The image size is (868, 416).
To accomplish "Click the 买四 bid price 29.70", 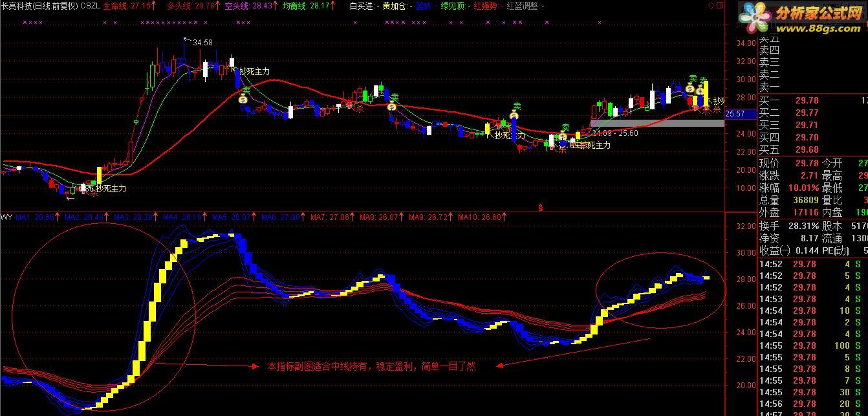I will coord(807,138).
